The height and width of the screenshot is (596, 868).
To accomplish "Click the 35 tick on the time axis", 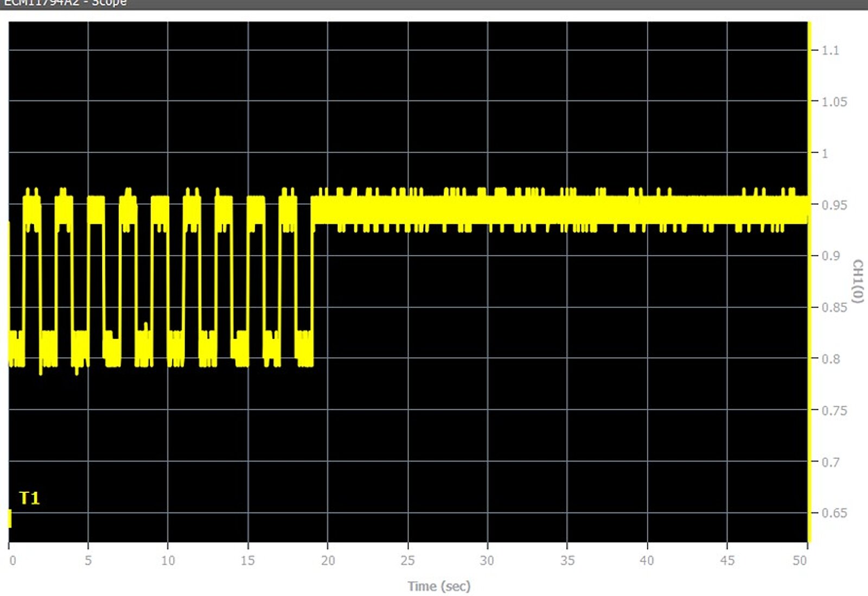I will pos(567,560).
